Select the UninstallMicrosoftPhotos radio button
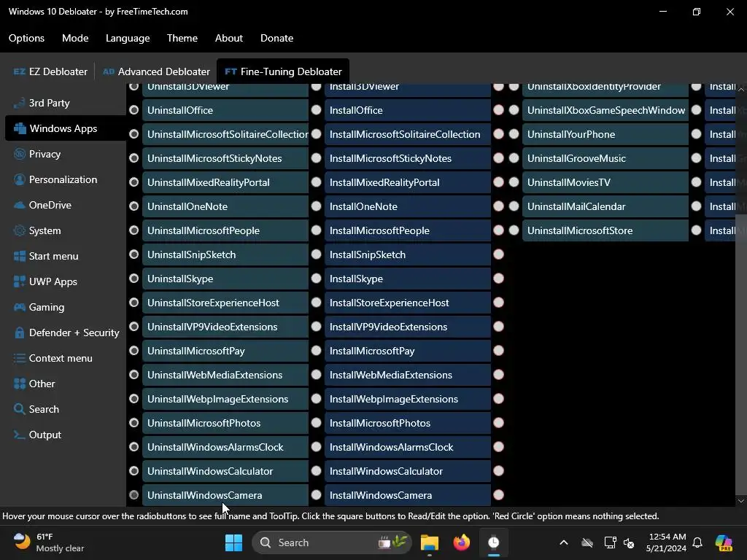 (134, 423)
